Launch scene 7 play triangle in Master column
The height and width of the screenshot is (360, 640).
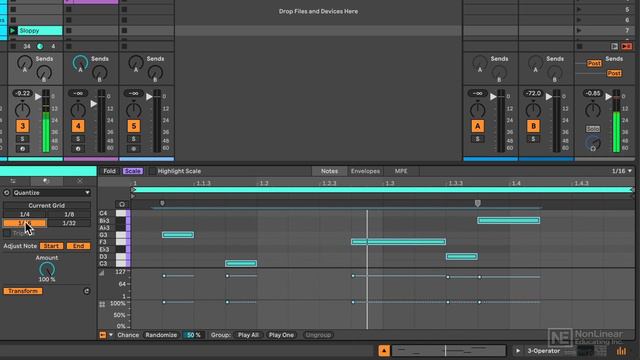[x=579, y=31]
